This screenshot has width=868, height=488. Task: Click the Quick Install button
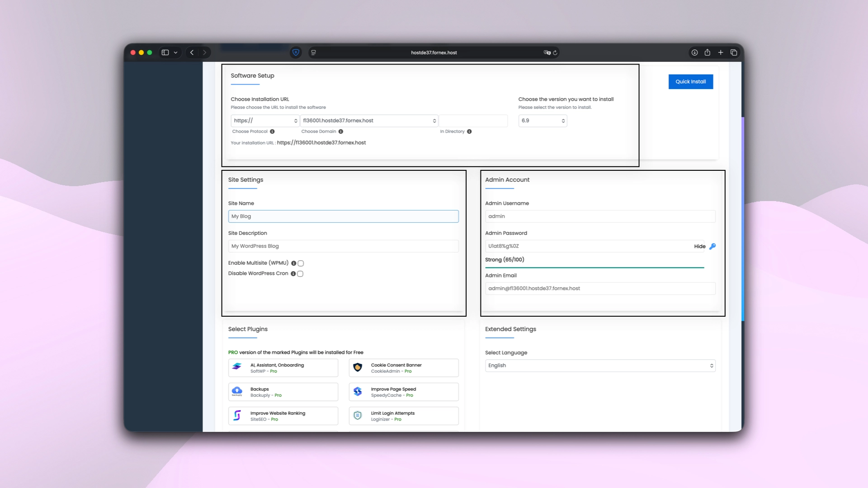[x=690, y=81]
